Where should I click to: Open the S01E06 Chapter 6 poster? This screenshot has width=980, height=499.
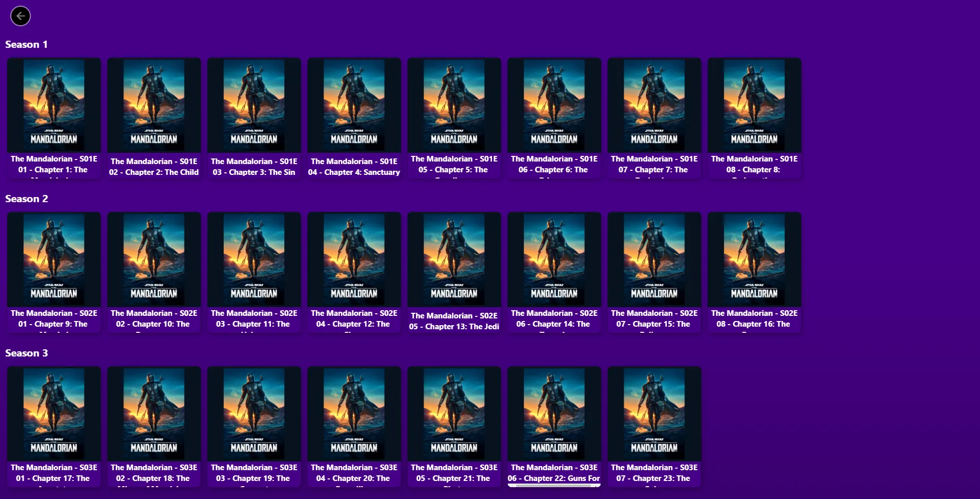(x=554, y=105)
